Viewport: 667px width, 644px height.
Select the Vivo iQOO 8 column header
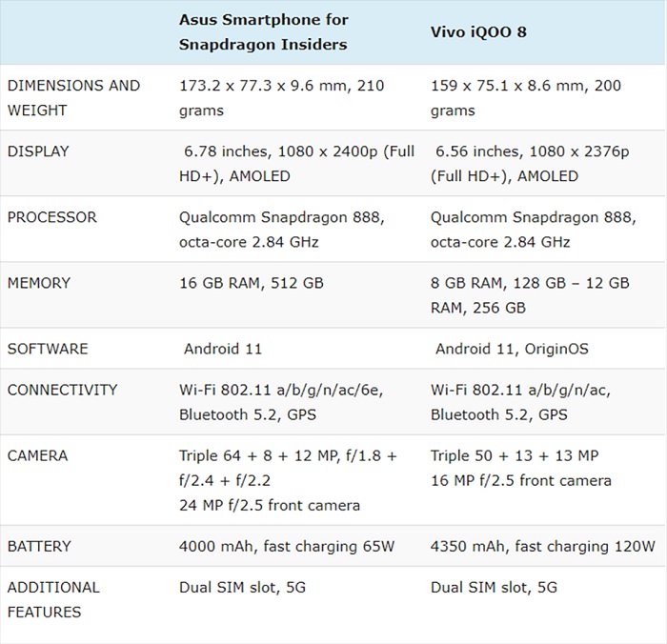478,32
